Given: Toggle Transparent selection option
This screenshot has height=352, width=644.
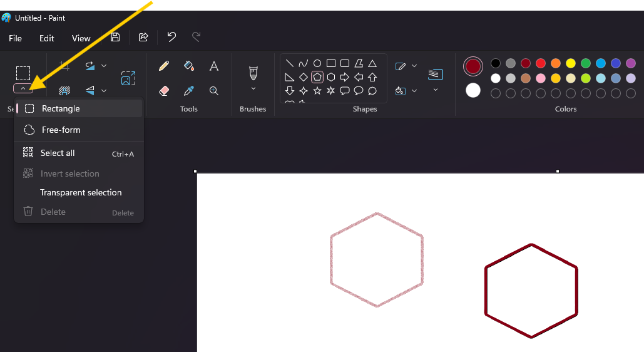Looking at the screenshot, I should coord(79,192).
